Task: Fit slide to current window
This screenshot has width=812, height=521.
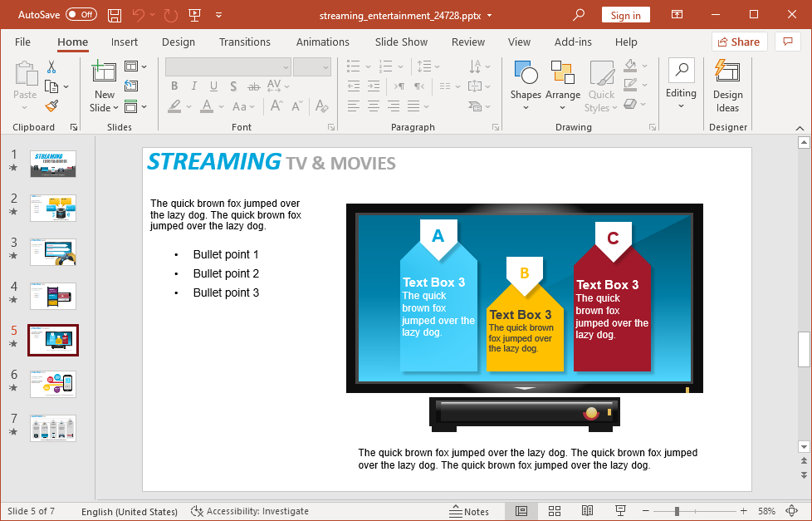Action: pyautogui.click(x=792, y=511)
